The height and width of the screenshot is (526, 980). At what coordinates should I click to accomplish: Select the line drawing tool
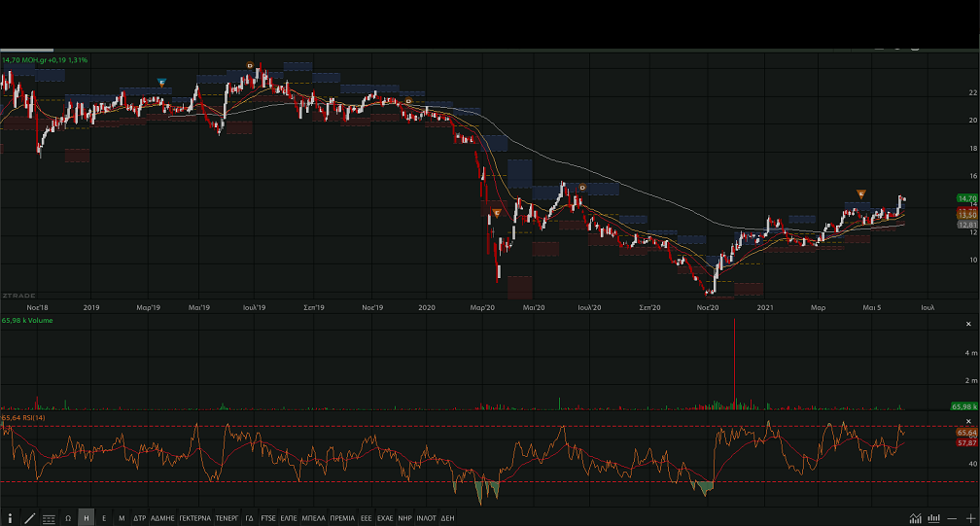coord(29,519)
